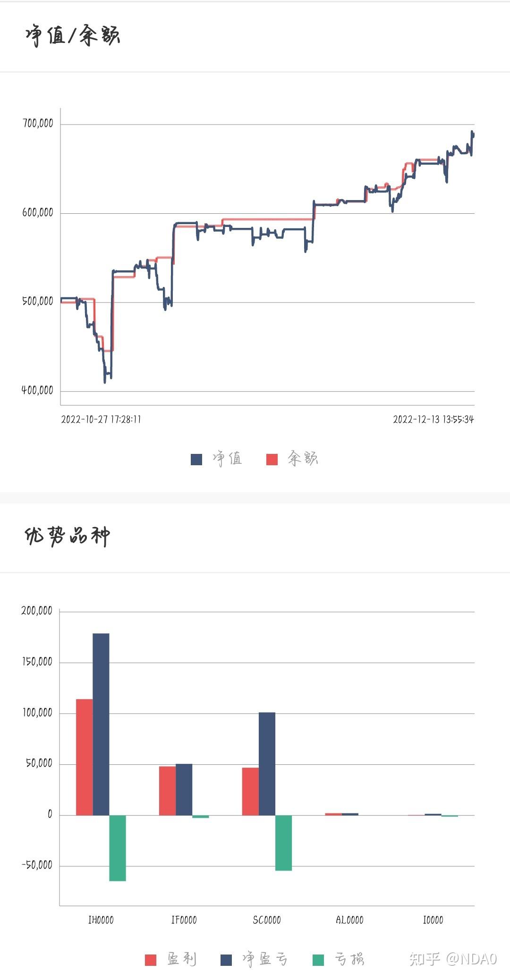The height and width of the screenshot is (980, 510).
Task: Click the IF0000 red profit bar
Action: (x=167, y=791)
